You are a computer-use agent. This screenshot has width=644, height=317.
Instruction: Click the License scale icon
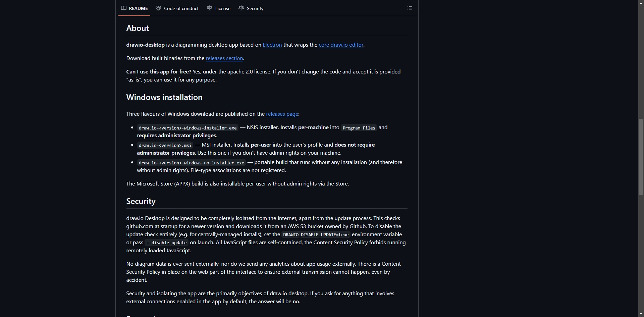[210, 8]
